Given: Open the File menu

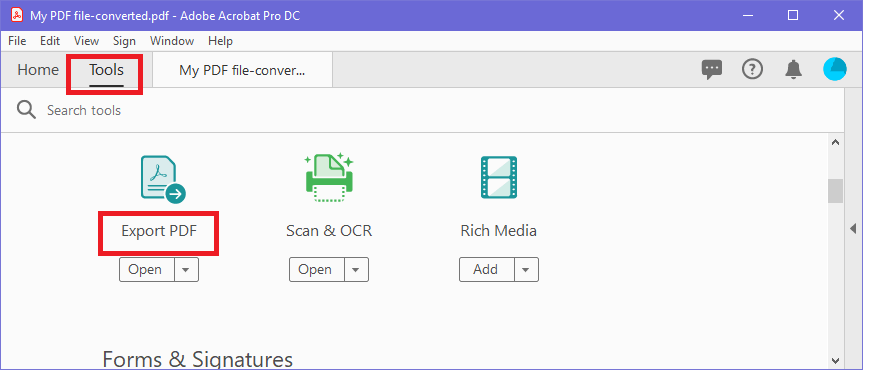Looking at the screenshot, I should [17, 41].
